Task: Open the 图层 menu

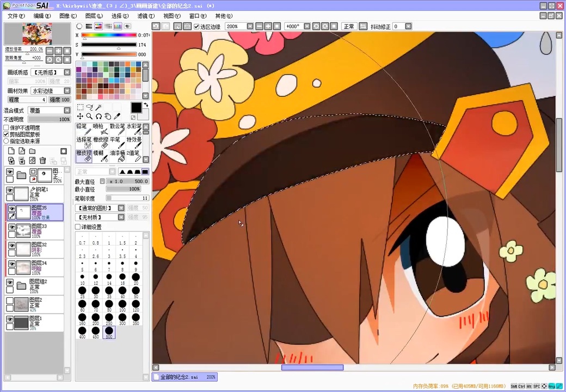Action: coord(94,16)
